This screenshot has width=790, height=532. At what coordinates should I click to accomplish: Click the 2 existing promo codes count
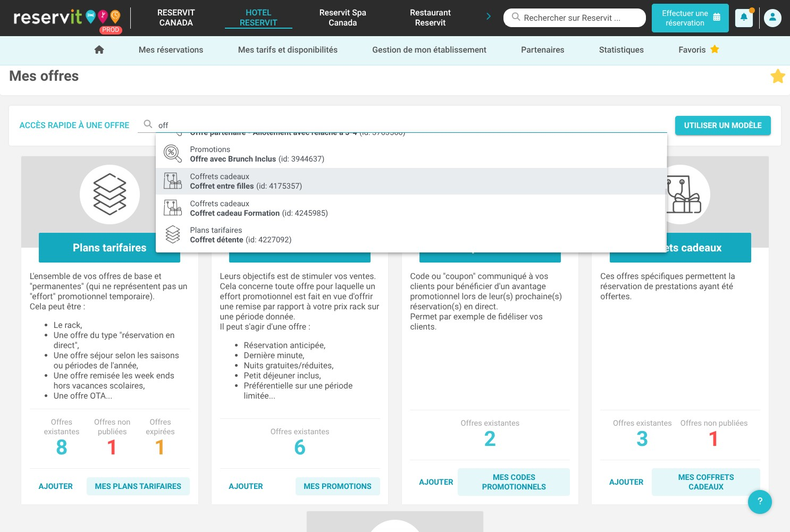[x=490, y=439]
